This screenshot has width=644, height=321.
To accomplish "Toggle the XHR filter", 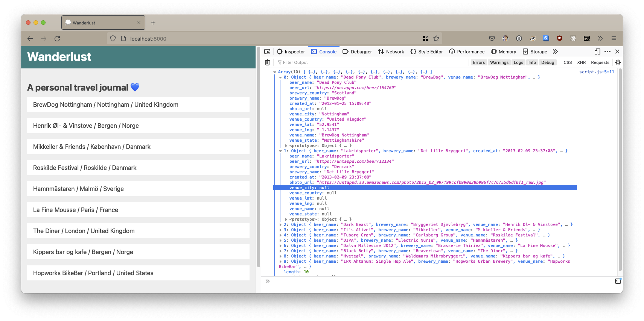I will [582, 62].
